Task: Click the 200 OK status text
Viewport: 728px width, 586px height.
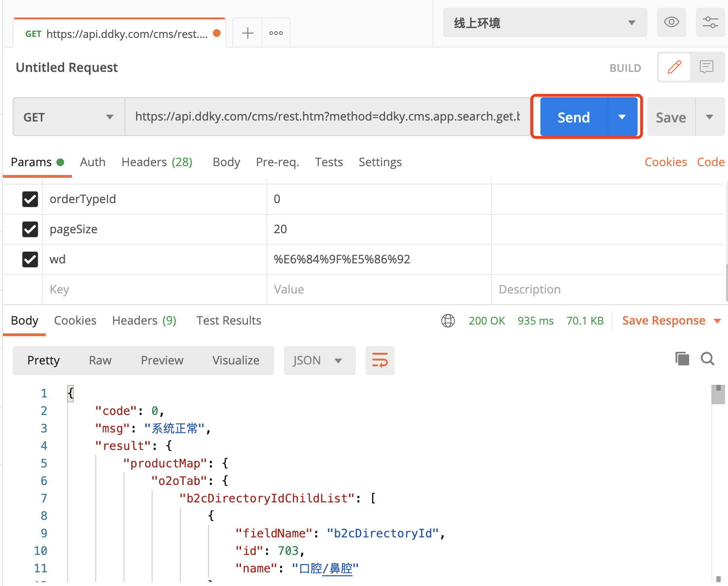Action: [x=487, y=321]
